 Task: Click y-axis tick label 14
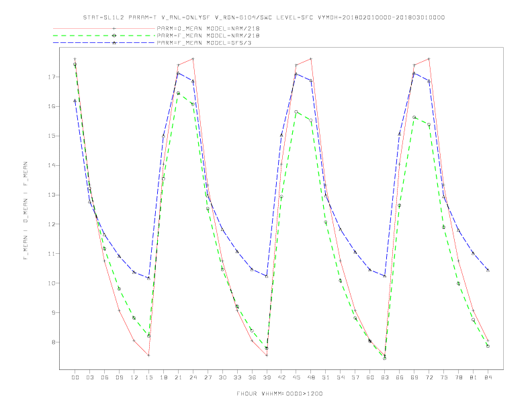point(51,165)
